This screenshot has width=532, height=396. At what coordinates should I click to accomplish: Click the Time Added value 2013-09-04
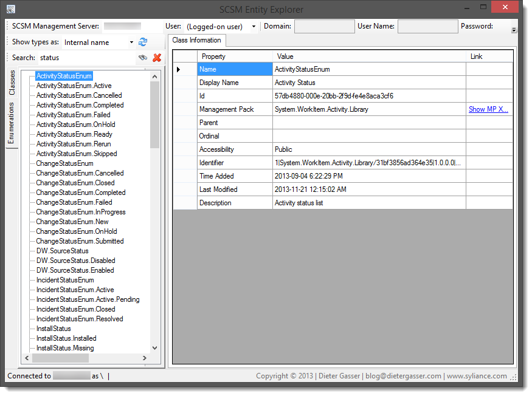[x=369, y=176]
